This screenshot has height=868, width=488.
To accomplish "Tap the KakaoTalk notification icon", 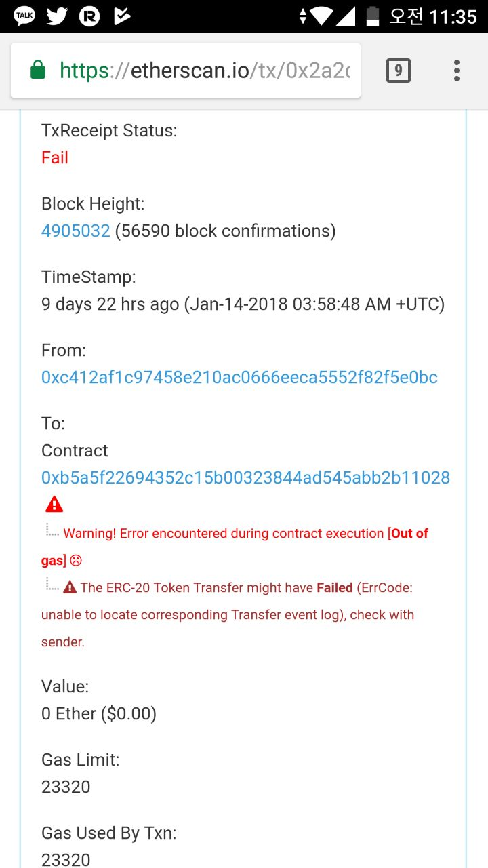I will 24,16.
